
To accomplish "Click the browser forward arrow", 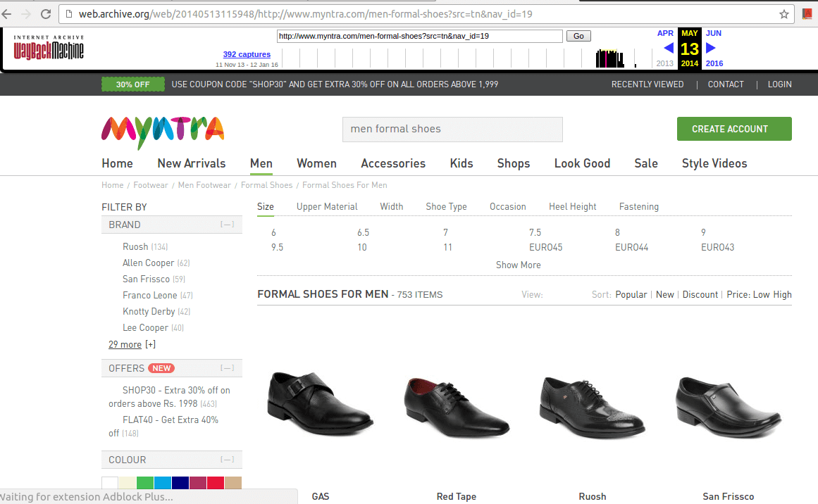I will [x=26, y=14].
